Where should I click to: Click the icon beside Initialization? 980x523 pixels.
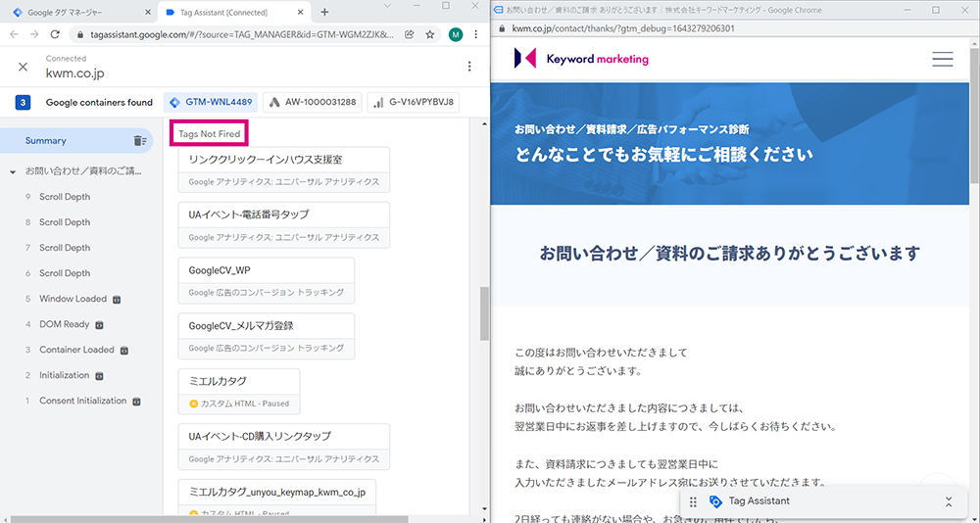click(x=99, y=376)
